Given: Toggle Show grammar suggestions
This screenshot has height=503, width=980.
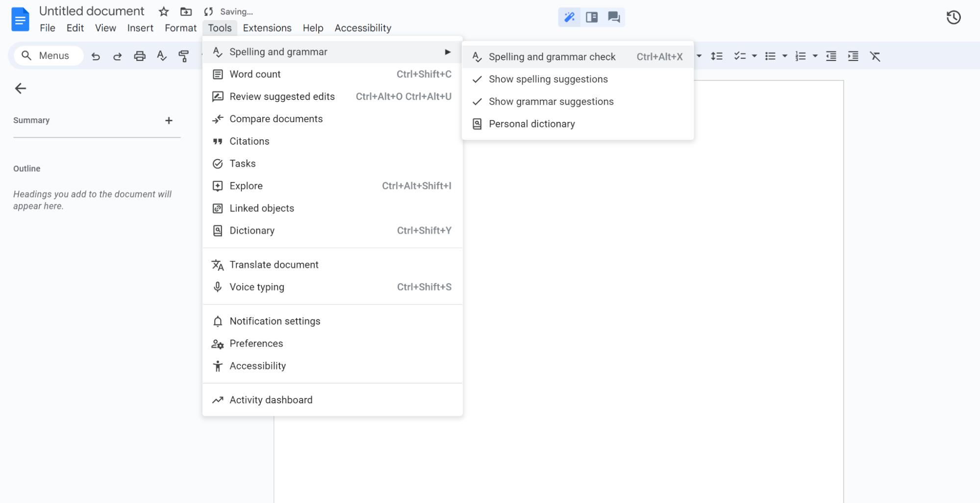Looking at the screenshot, I should [x=578, y=102].
